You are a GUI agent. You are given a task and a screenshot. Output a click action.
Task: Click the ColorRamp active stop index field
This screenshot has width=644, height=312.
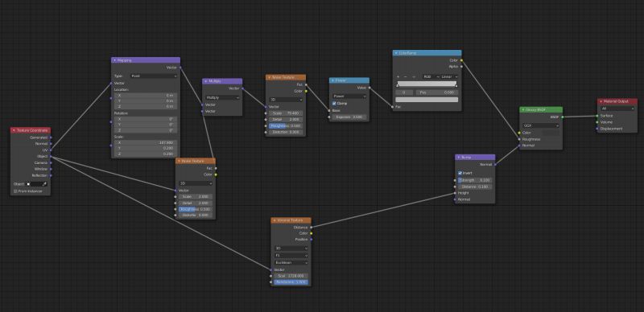[x=404, y=92]
